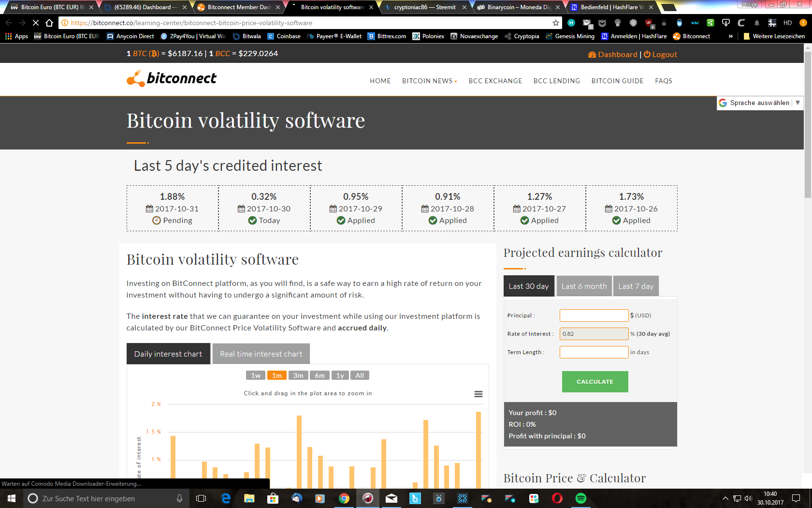Image resolution: width=812 pixels, height=508 pixels.
Task: Open the Dashboard link
Action: tap(613, 54)
